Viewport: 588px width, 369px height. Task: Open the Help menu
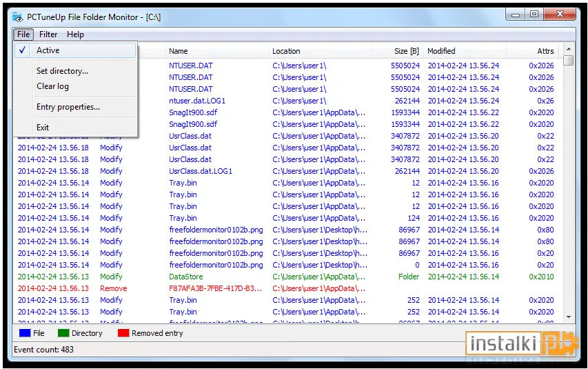75,34
